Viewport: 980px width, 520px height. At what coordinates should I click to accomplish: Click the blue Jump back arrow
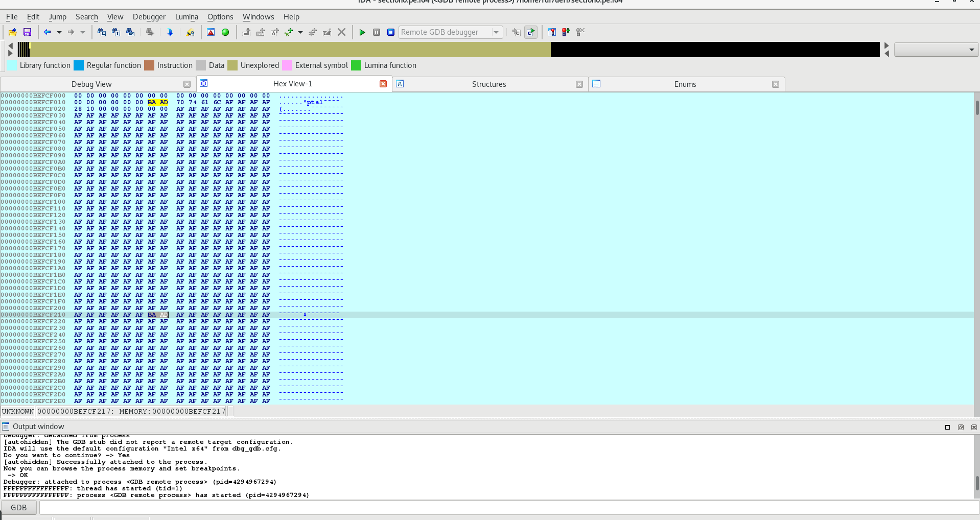tap(47, 32)
